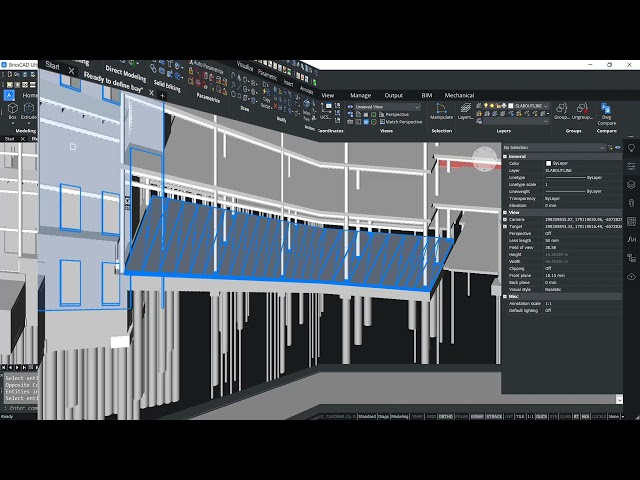Viewport: 640px width, 480px height.
Task: Click the Perspective view button
Action: click(x=394, y=114)
